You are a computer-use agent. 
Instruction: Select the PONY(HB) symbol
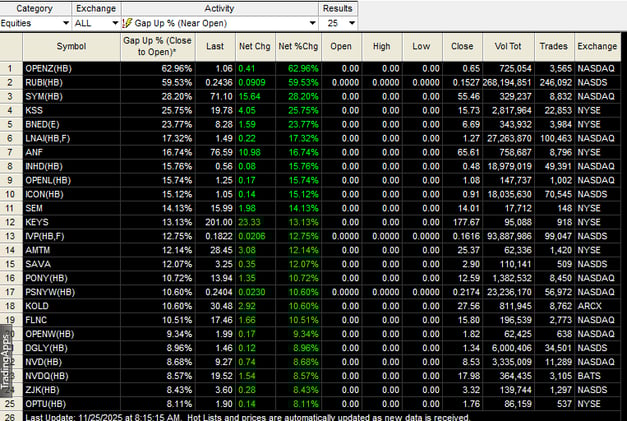click(x=46, y=278)
